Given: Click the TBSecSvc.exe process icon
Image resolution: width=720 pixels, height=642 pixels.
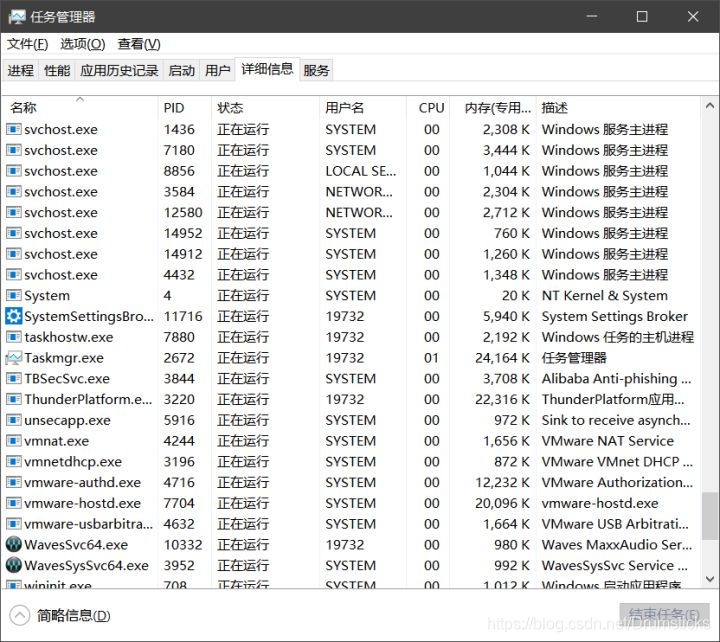Looking at the screenshot, I should tap(14, 378).
